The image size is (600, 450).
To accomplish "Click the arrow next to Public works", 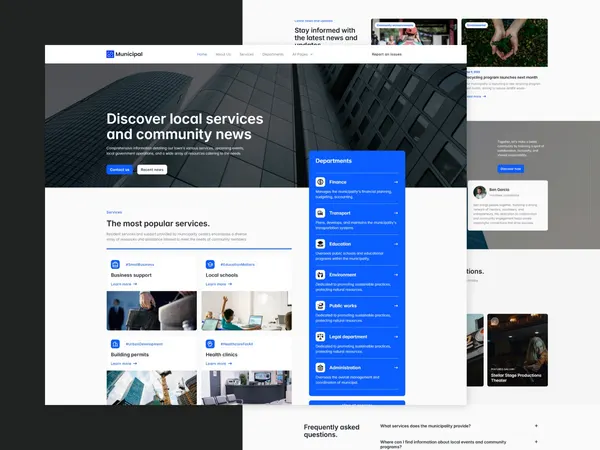I will coord(396,306).
